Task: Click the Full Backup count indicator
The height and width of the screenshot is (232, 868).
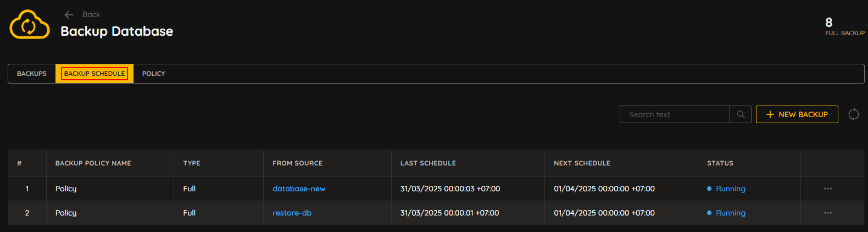Action: tap(844, 26)
